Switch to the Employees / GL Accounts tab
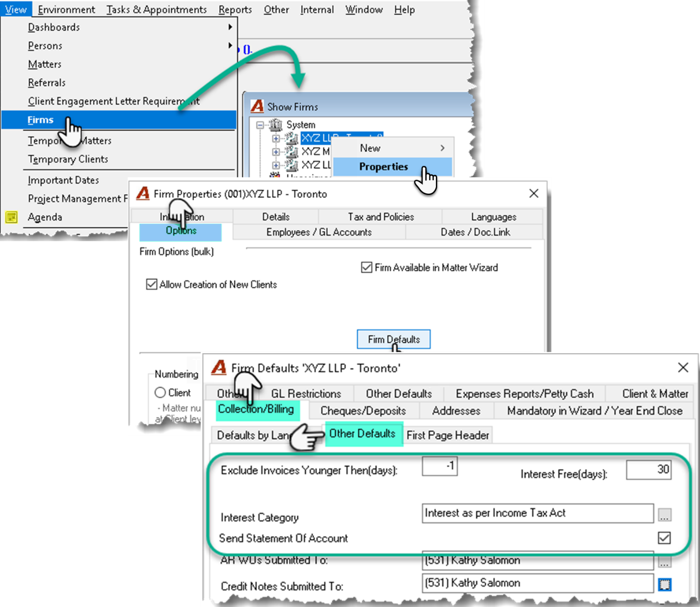The image size is (700, 607). [x=319, y=232]
